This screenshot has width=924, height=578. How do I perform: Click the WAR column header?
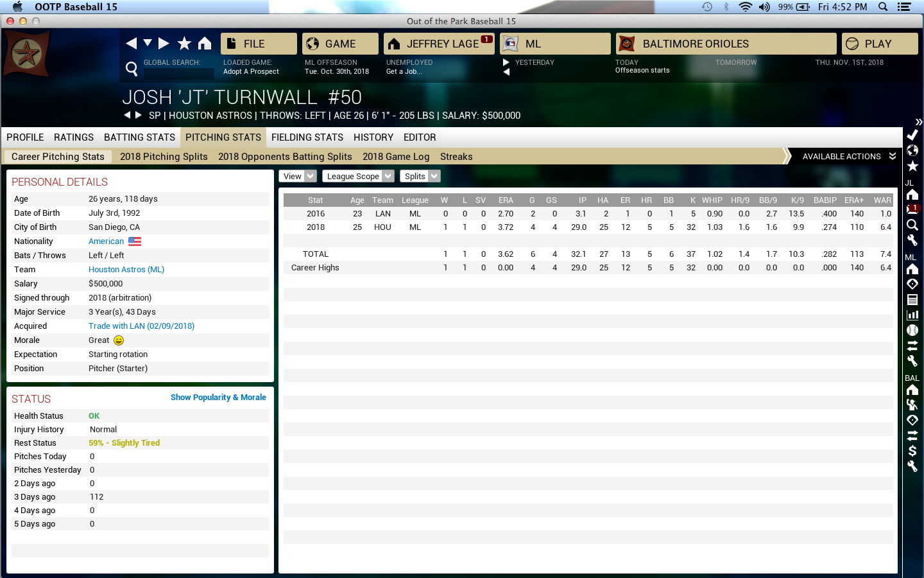click(882, 200)
